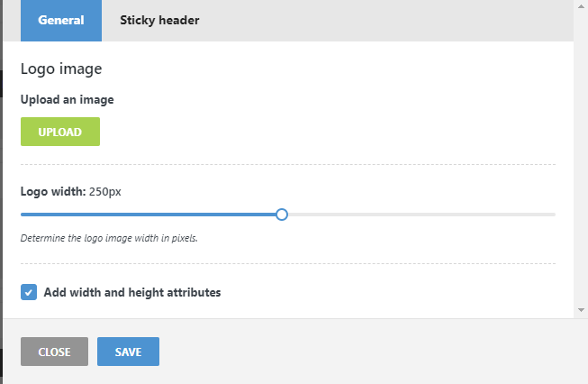
Task: Uncheck the width and height attributes checkbox
Action: (29, 292)
